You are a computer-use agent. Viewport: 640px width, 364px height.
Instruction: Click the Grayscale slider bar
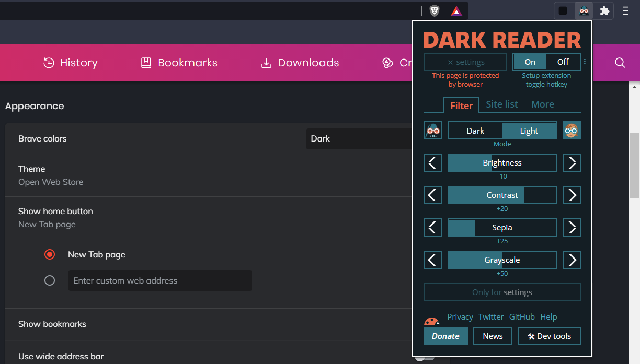coord(502,260)
